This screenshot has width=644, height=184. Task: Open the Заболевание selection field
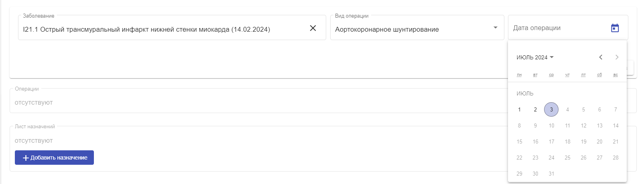(x=172, y=28)
